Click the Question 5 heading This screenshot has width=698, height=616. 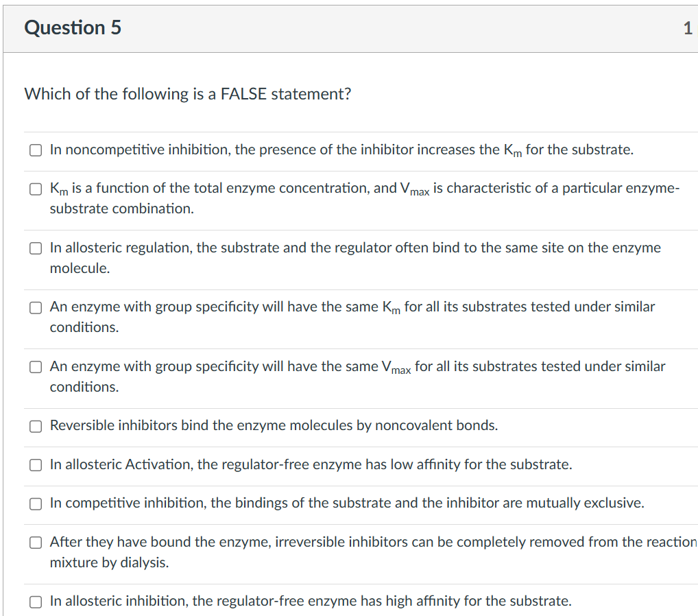click(72, 28)
